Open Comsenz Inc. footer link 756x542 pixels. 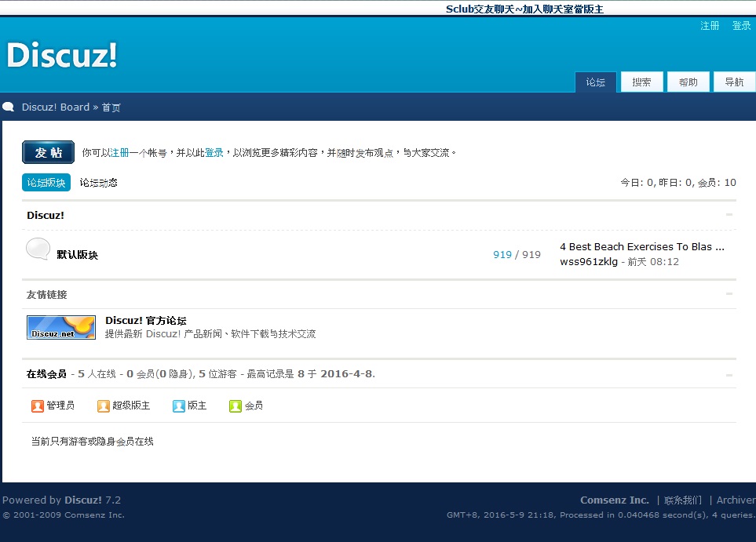coord(614,500)
